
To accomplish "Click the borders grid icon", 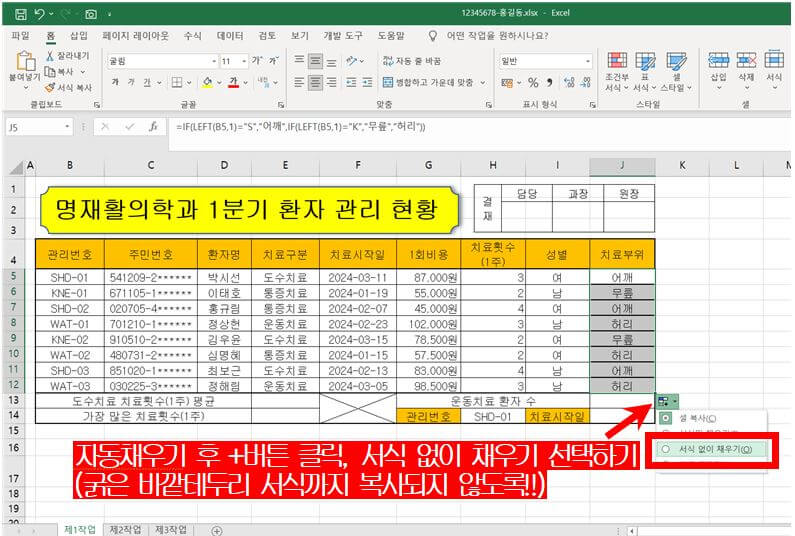I will coord(176,82).
